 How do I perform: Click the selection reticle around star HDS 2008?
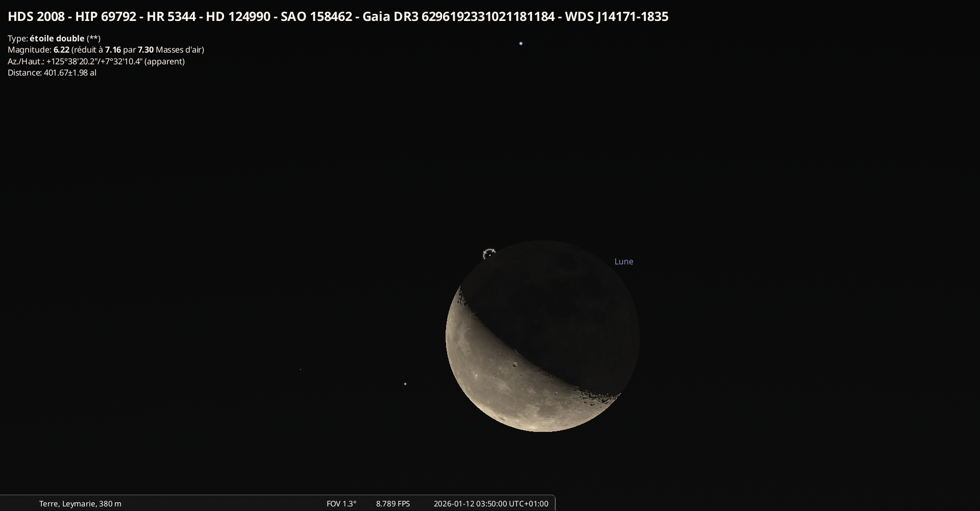click(x=489, y=254)
